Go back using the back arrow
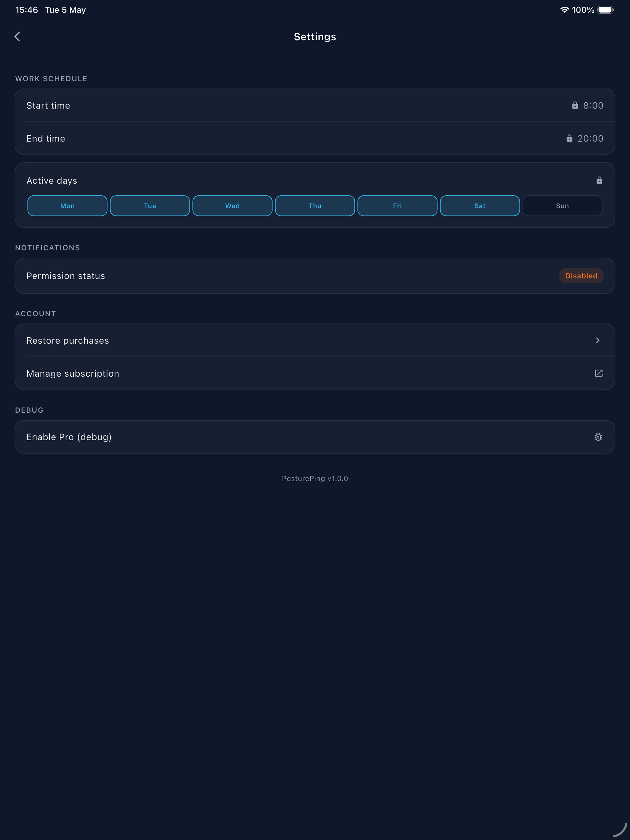The width and height of the screenshot is (630, 840). click(x=17, y=37)
